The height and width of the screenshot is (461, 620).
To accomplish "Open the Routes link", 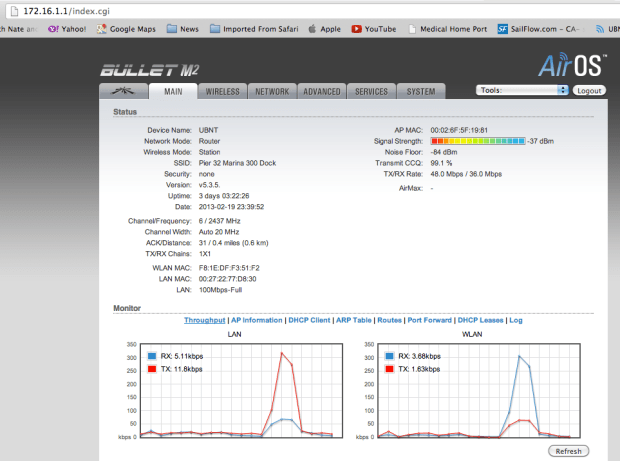I will 389,320.
